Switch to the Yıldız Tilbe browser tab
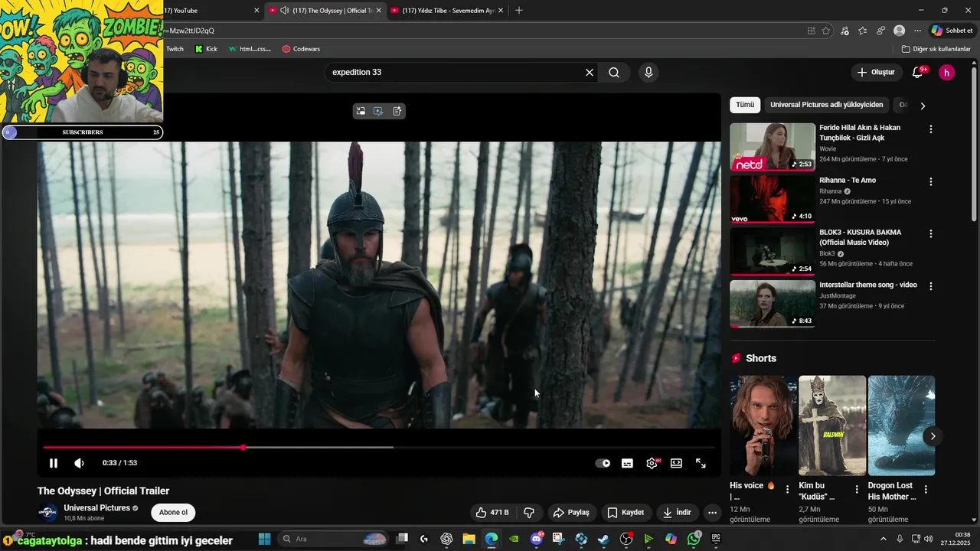This screenshot has height=551, width=980. [x=448, y=11]
